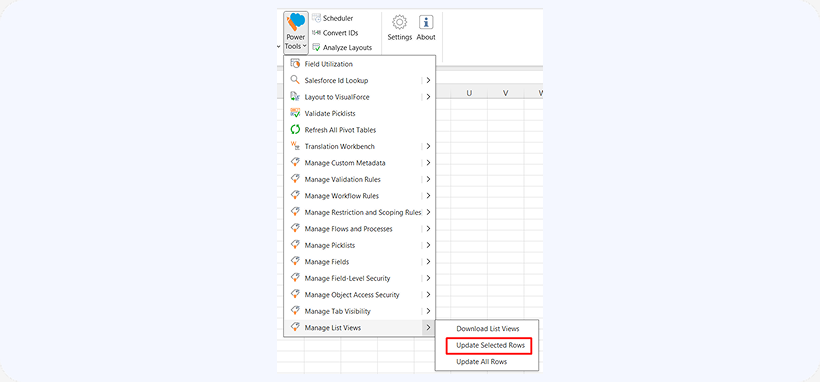Choose Download List Views from the submenu

pos(487,329)
